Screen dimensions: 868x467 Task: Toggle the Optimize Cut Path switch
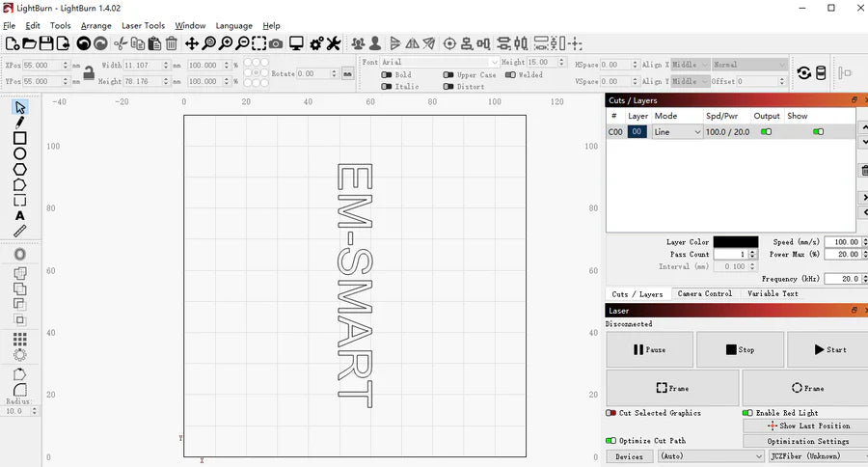point(611,440)
